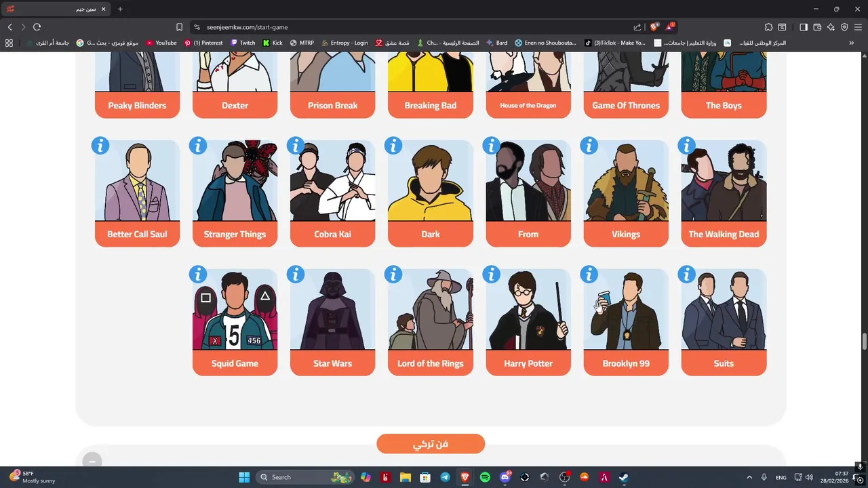Open info icon for Stranger Things

(197, 146)
